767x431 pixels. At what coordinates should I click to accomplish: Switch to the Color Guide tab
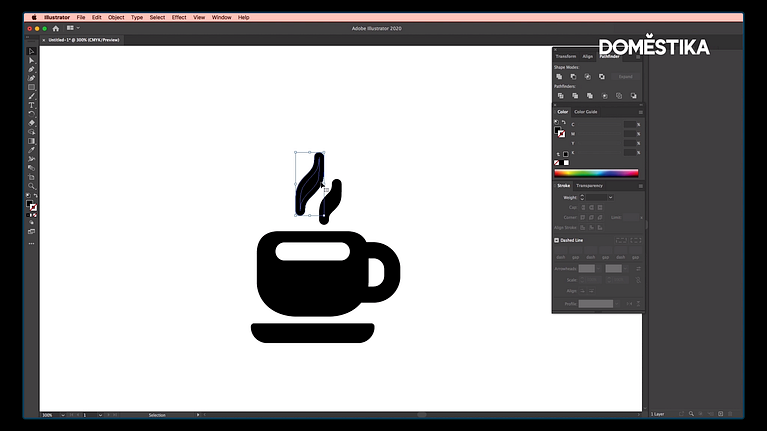tap(585, 112)
